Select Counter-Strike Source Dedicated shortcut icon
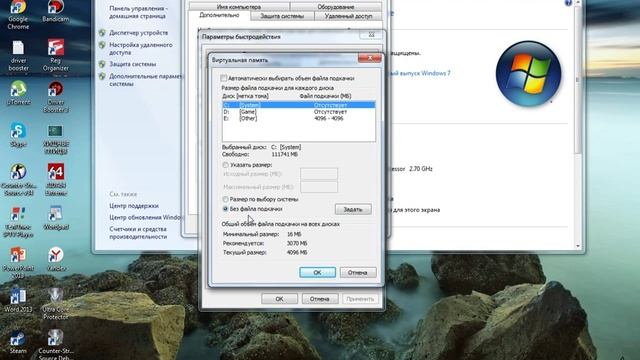The image size is (640, 360). click(56, 345)
